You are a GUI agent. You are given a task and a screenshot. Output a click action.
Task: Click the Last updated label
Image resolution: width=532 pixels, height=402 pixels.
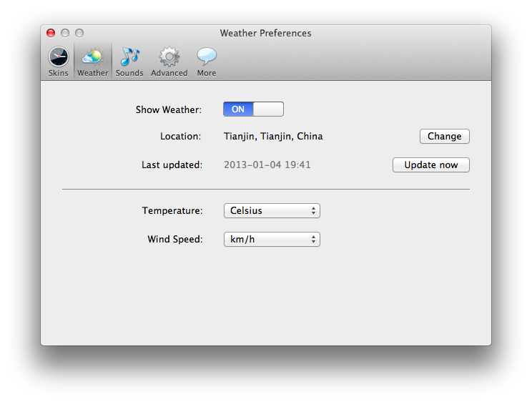(x=172, y=165)
